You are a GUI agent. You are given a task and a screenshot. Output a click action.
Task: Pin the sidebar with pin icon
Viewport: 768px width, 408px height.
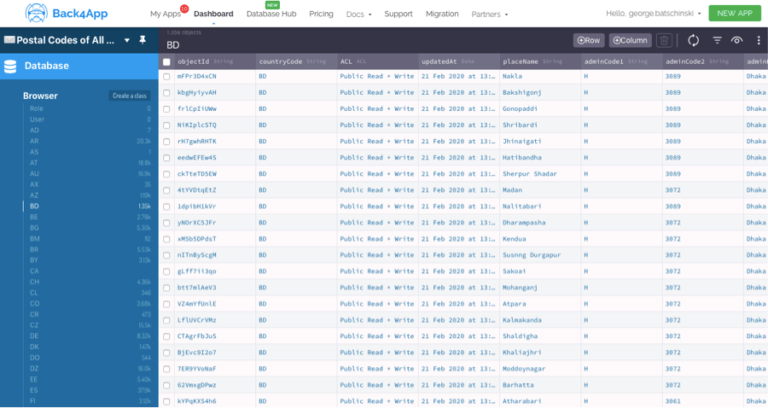(x=141, y=40)
